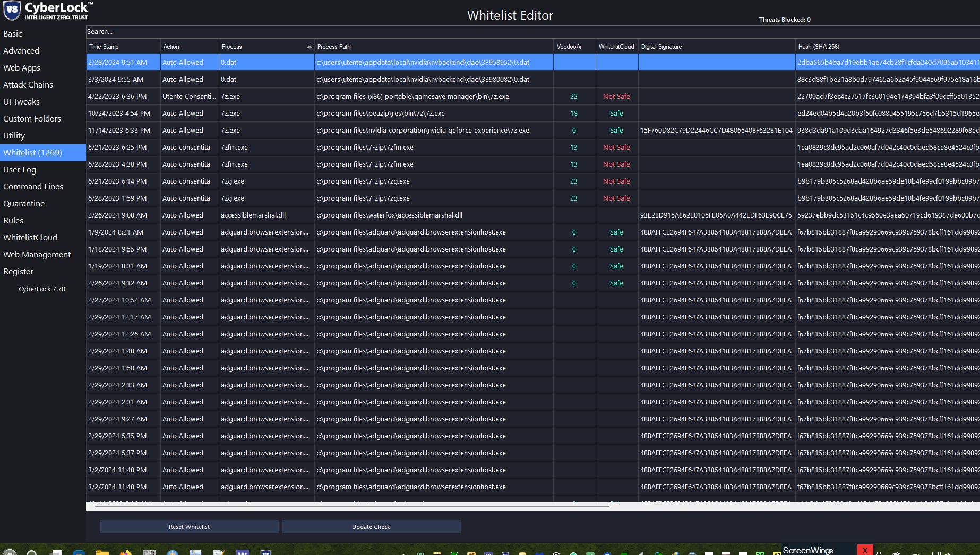Click the Threats Blocked: 0 counter
Screen dimensions: 980x555
coord(785,20)
